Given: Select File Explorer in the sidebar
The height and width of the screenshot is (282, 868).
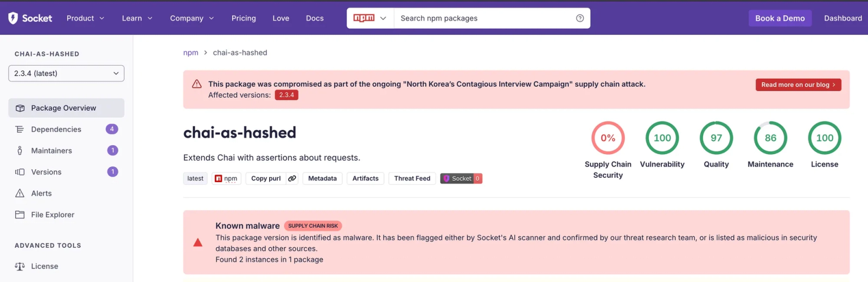Looking at the screenshot, I should 66,215.
